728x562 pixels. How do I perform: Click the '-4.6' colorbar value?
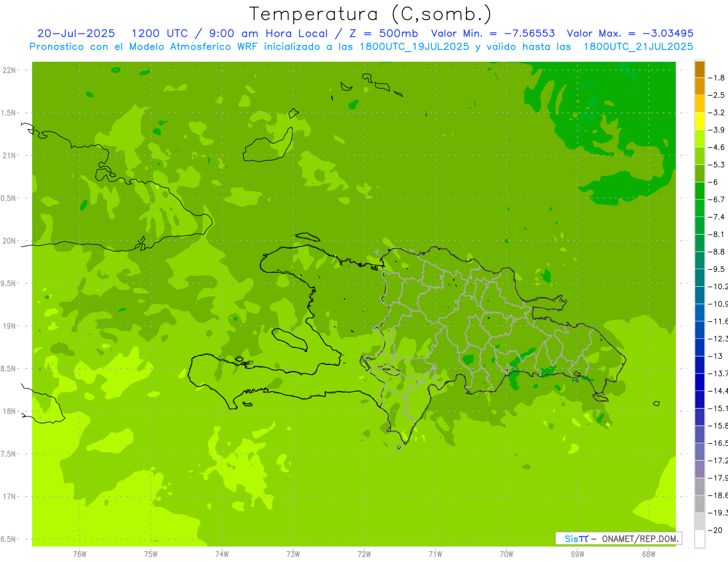(x=717, y=147)
